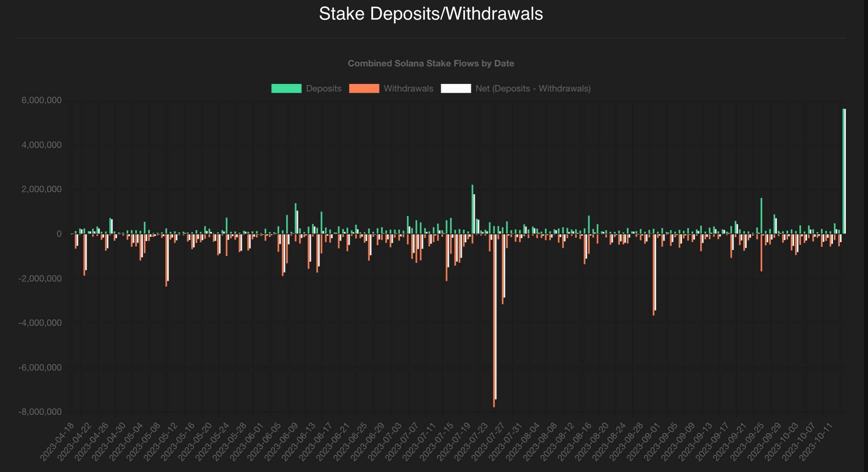Click the 2023-06-01 date label
The width and height of the screenshot is (868, 472).
(x=247, y=442)
